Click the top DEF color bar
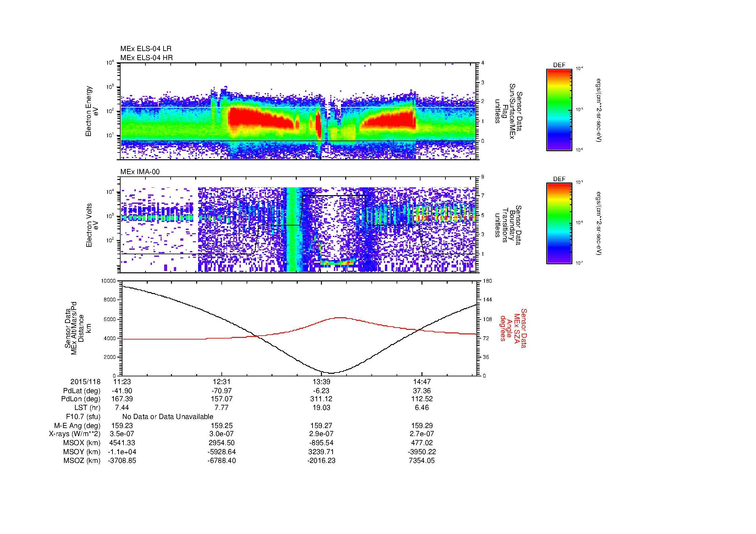This screenshot has height=534, width=756. (x=559, y=110)
